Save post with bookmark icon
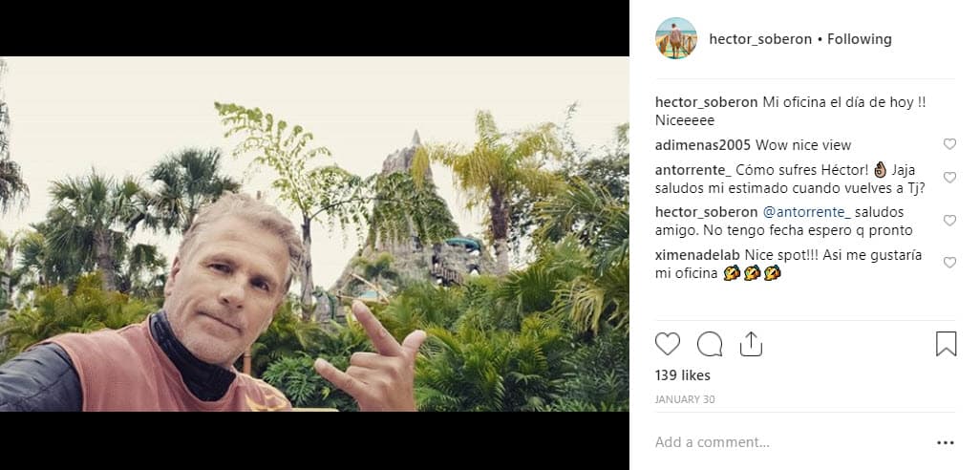Viewport: 980px width, 470px height. pos(946,344)
